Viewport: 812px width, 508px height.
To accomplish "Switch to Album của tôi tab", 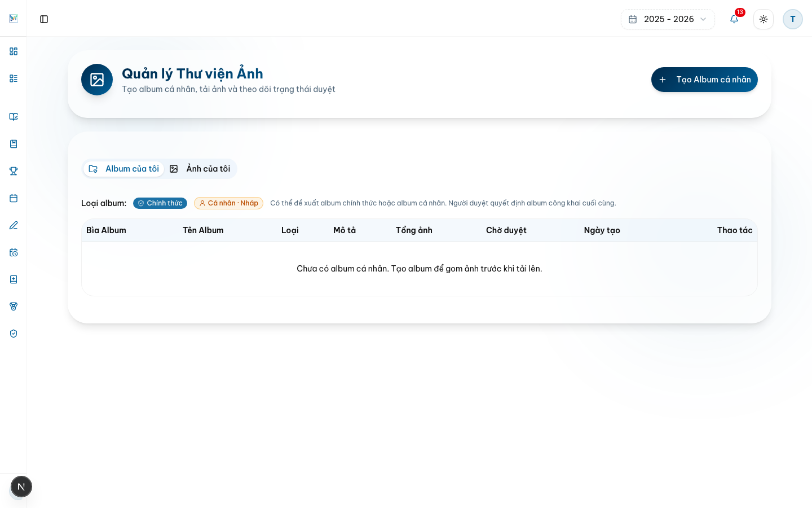I will point(123,169).
